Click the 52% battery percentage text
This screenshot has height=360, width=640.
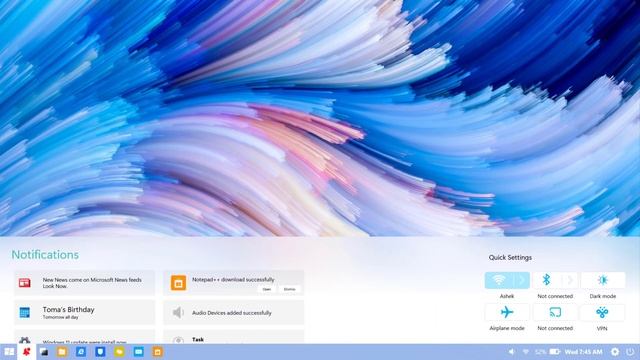[540, 352]
